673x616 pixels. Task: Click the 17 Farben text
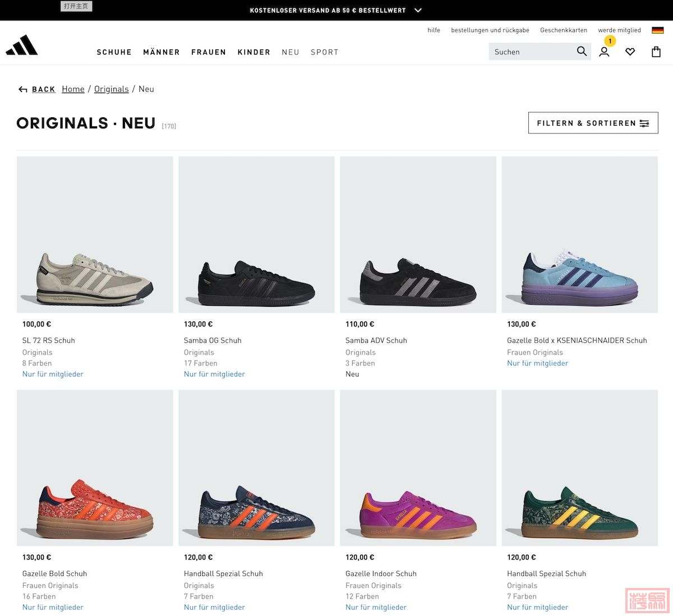tap(201, 364)
